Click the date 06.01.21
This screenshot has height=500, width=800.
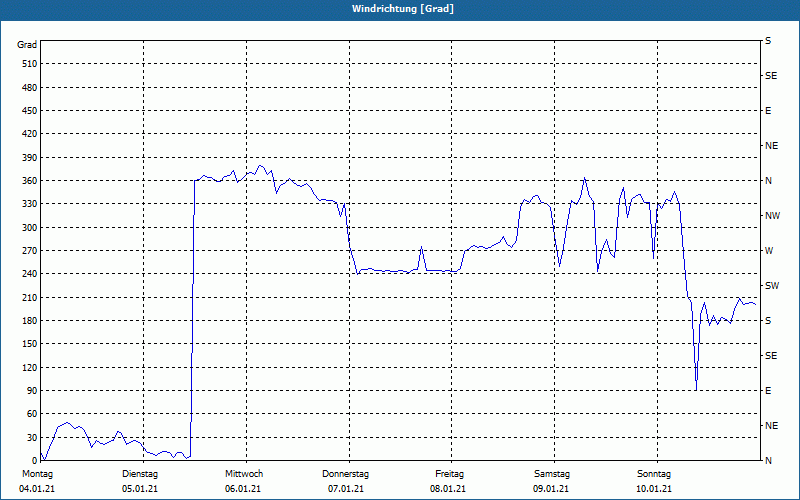click(x=243, y=489)
